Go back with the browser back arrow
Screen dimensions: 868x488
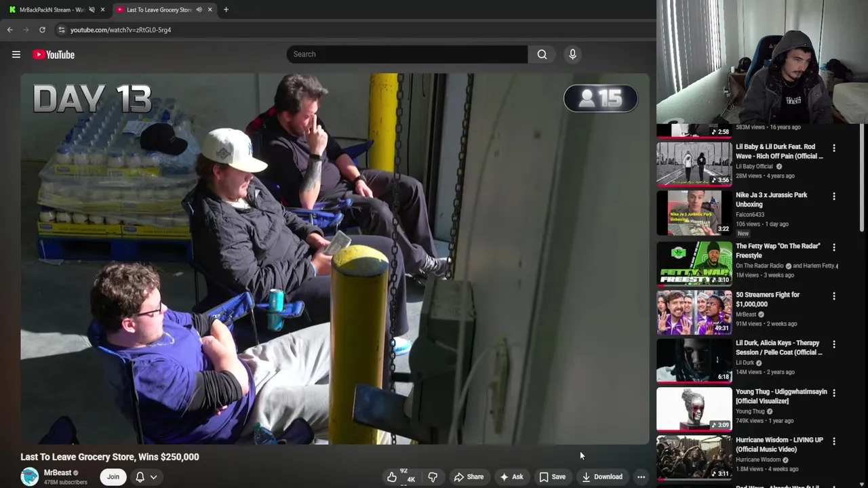coord(9,30)
